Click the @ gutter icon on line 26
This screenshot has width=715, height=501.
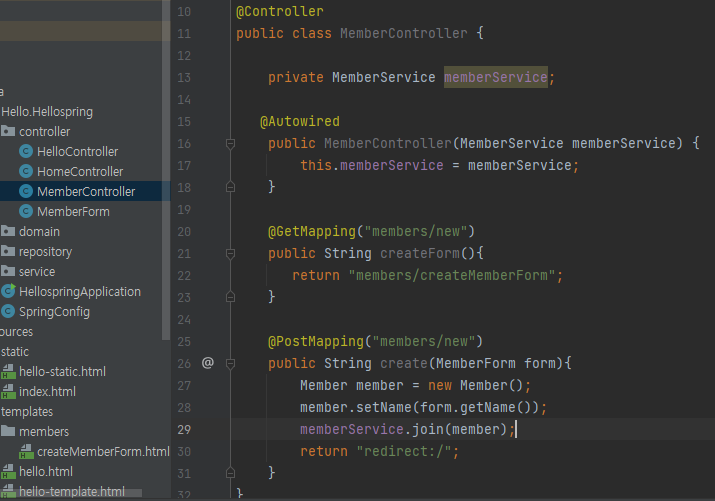pyautogui.click(x=208, y=363)
